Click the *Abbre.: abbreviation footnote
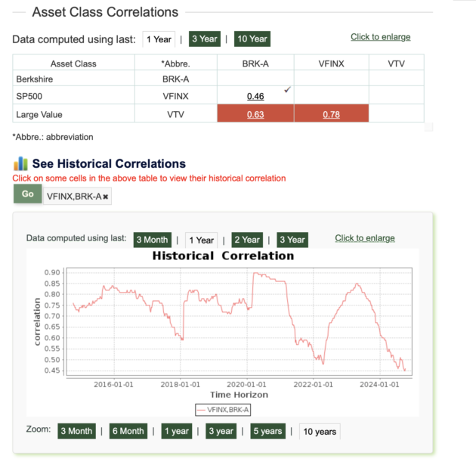The image size is (476, 468). coord(53,137)
